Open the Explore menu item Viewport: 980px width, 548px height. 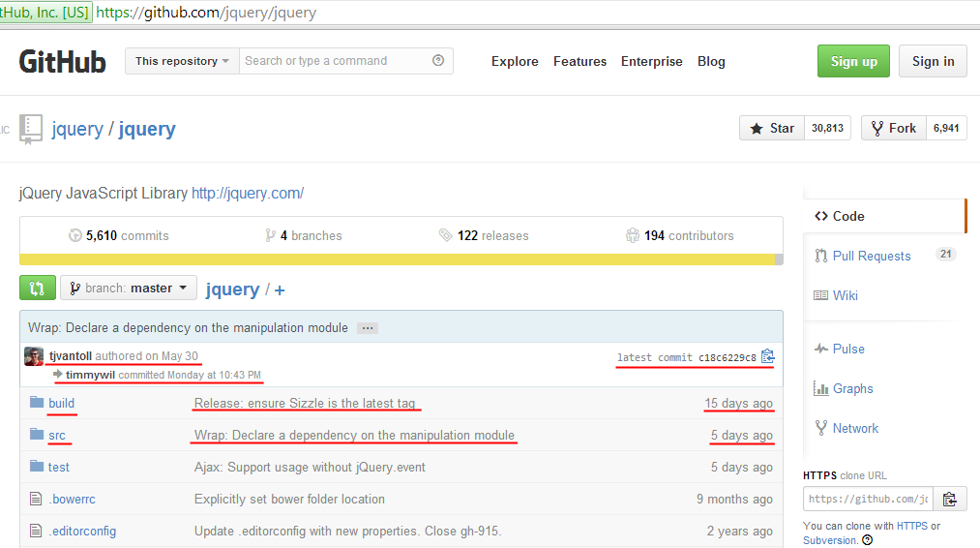point(515,61)
